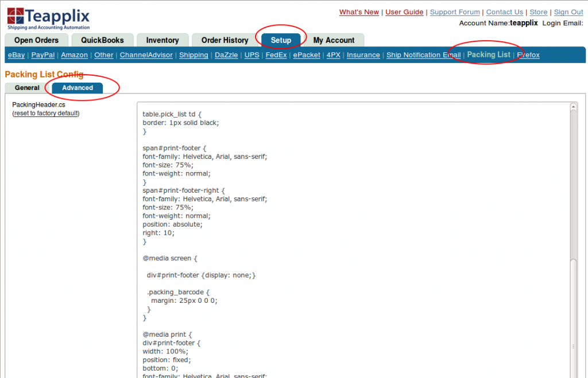
Task: Open the Order History tab
Action: 225,40
